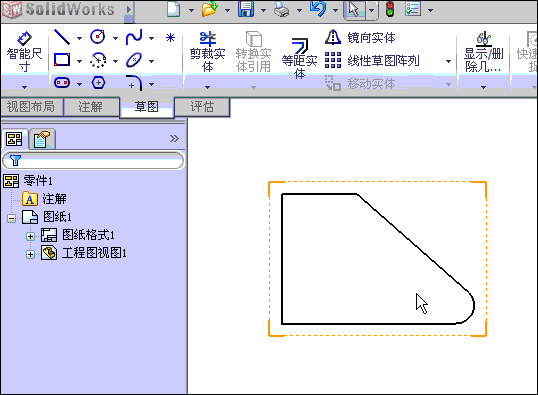
Task: Click the Options checklist icon
Action: point(413,9)
